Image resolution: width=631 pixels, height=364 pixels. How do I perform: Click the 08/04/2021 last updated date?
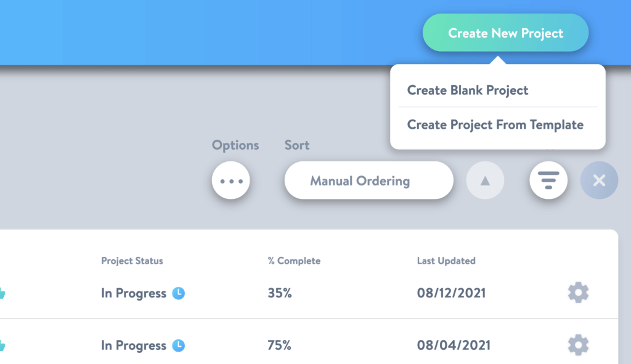[x=454, y=345]
